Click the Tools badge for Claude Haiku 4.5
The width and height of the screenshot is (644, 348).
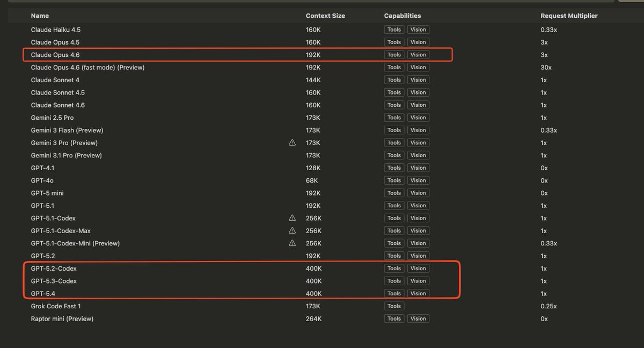point(394,30)
